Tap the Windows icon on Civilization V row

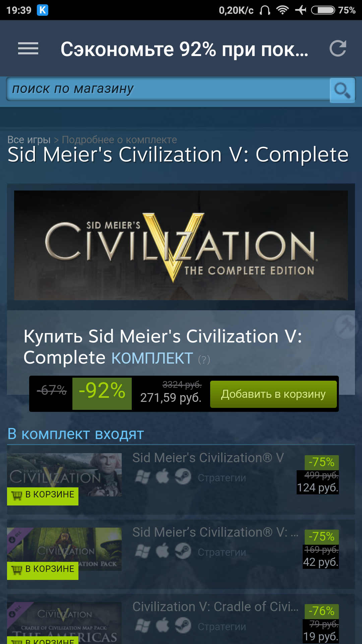142,477
